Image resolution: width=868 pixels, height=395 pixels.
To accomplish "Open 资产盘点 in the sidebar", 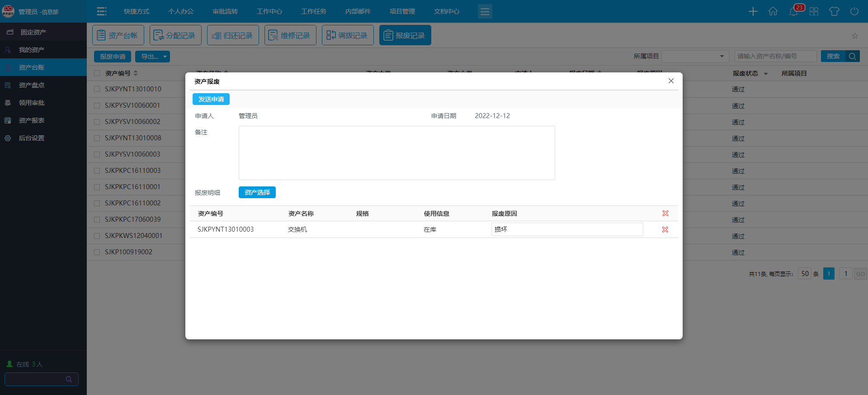I will pyautogui.click(x=31, y=85).
